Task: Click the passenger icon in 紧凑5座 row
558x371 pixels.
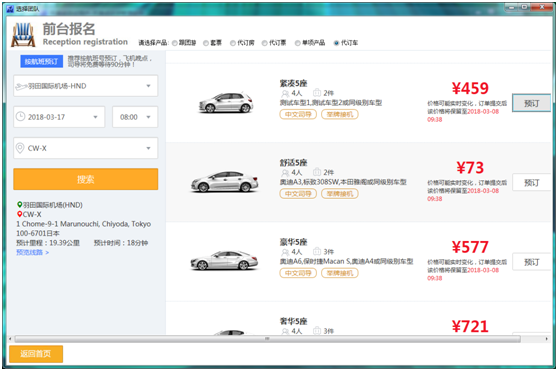Action: point(285,93)
